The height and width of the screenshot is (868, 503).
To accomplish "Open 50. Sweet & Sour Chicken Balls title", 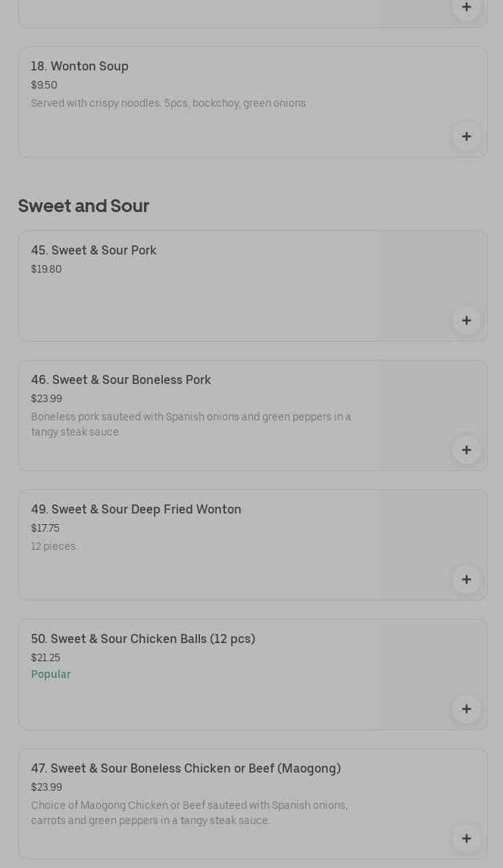I will (143, 639).
